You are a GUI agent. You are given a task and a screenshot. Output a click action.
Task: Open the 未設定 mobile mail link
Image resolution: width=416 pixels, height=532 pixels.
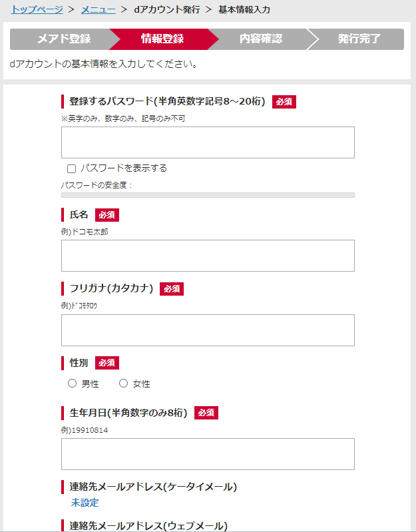pos(85,503)
